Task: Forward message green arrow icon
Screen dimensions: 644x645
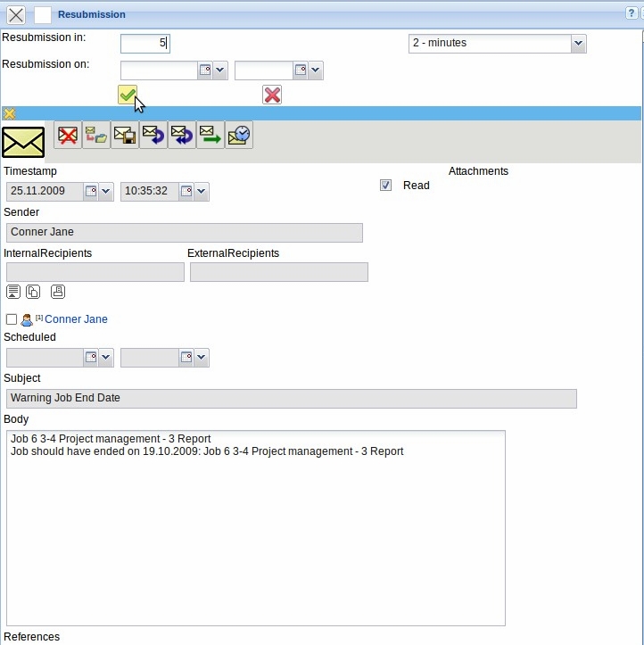Action: (x=211, y=135)
